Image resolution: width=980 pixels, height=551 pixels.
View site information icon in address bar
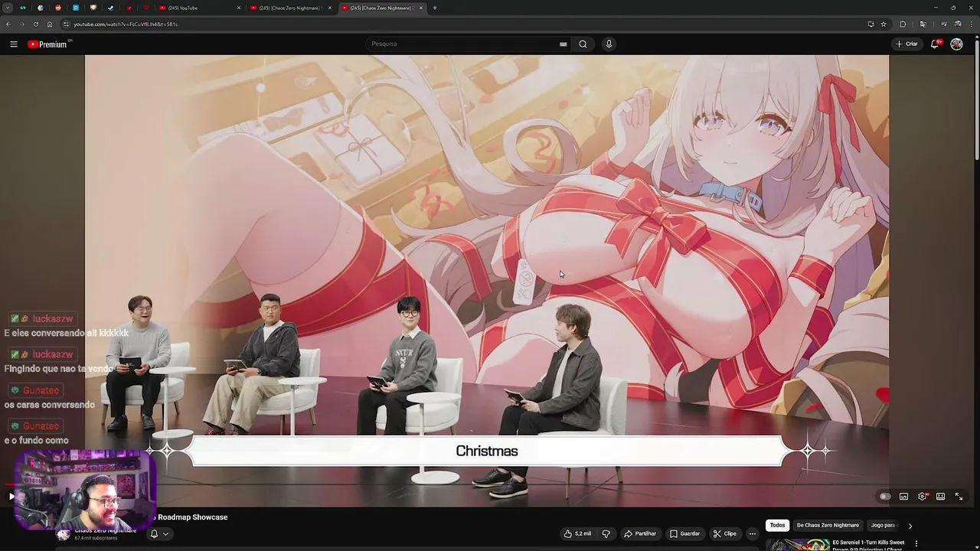(x=66, y=24)
